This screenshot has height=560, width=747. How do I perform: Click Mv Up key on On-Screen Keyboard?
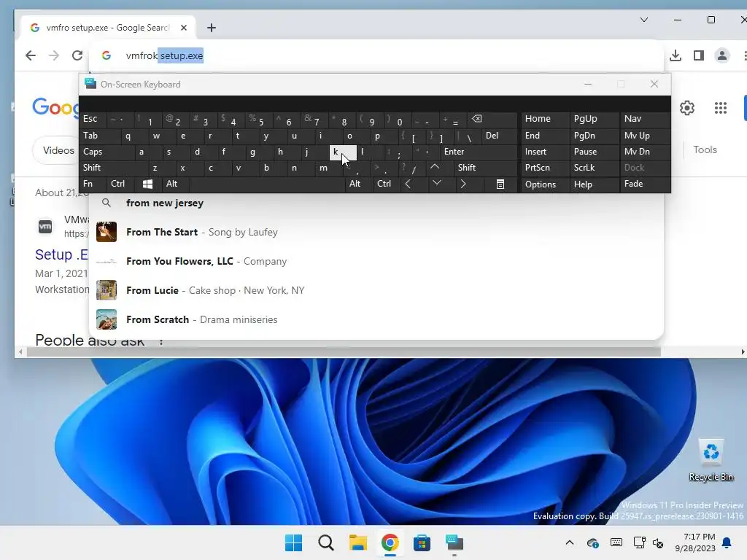pos(645,136)
